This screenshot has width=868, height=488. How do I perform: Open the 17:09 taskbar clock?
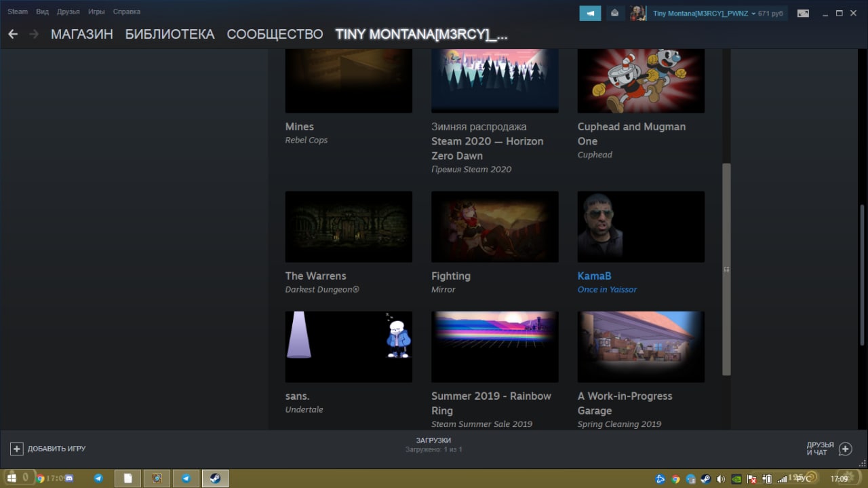pos(840,479)
